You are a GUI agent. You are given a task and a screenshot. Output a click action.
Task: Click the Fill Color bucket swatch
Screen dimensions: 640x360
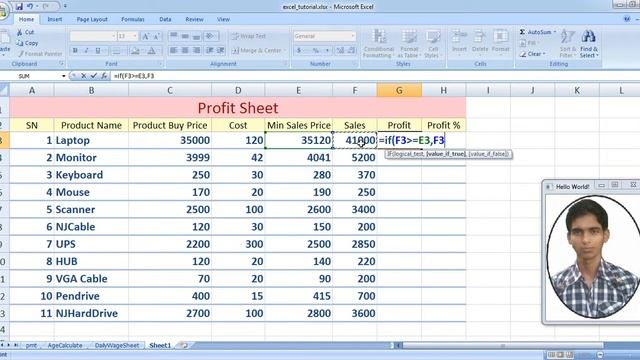pos(135,51)
